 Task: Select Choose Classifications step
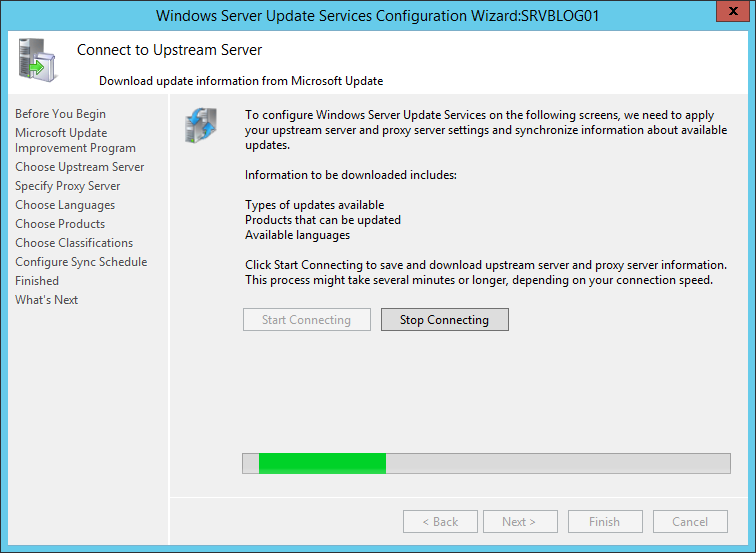[74, 243]
